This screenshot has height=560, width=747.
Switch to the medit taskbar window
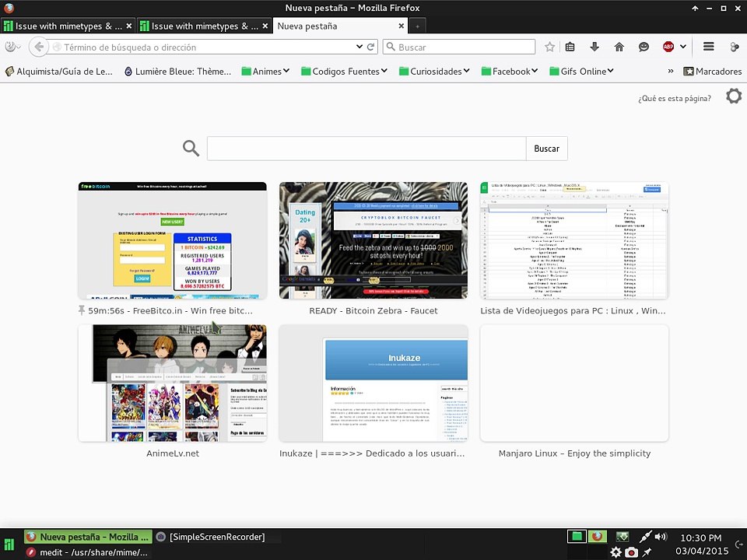pos(88,552)
